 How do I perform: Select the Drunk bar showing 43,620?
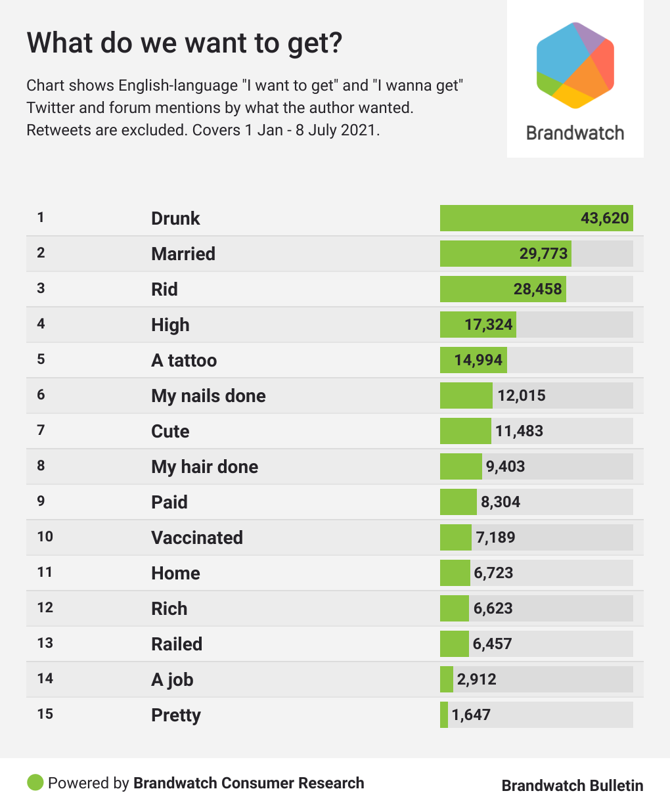click(536, 218)
